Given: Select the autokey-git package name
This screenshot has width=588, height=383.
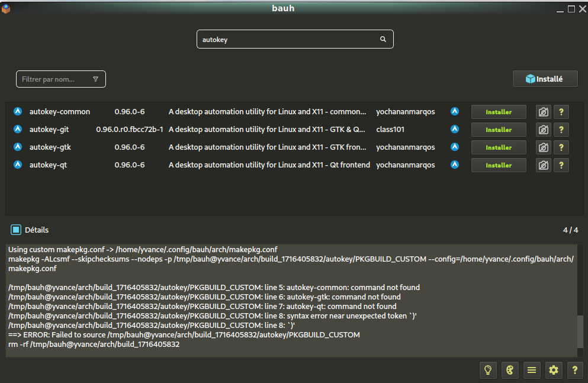Looking at the screenshot, I should [x=49, y=129].
